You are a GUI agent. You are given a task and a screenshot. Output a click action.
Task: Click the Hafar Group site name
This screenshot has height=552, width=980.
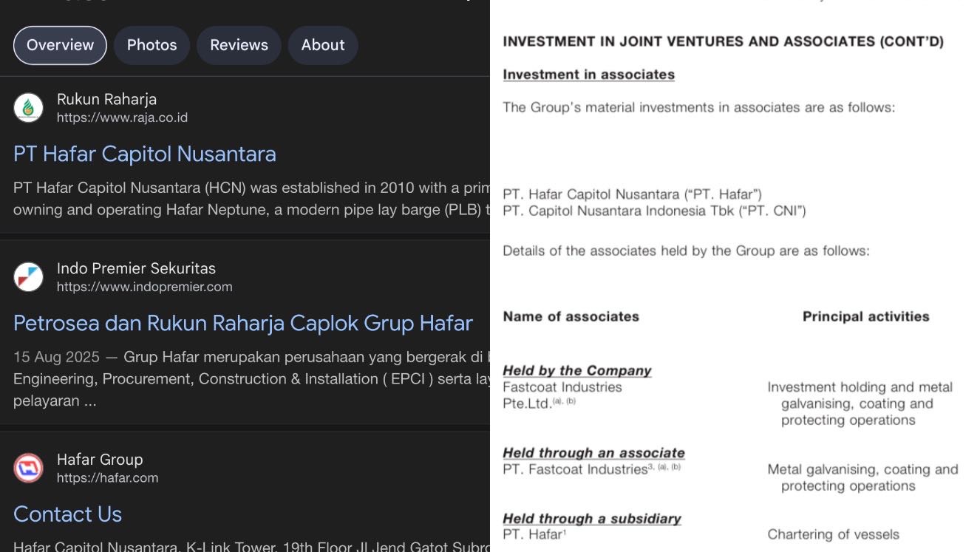100,460
